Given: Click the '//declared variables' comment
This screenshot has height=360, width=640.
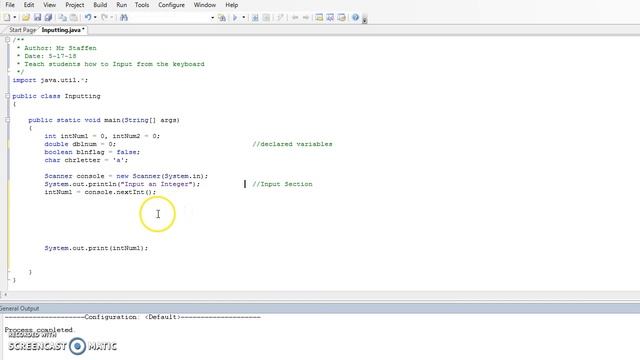Looking at the screenshot, I should pos(292,144).
